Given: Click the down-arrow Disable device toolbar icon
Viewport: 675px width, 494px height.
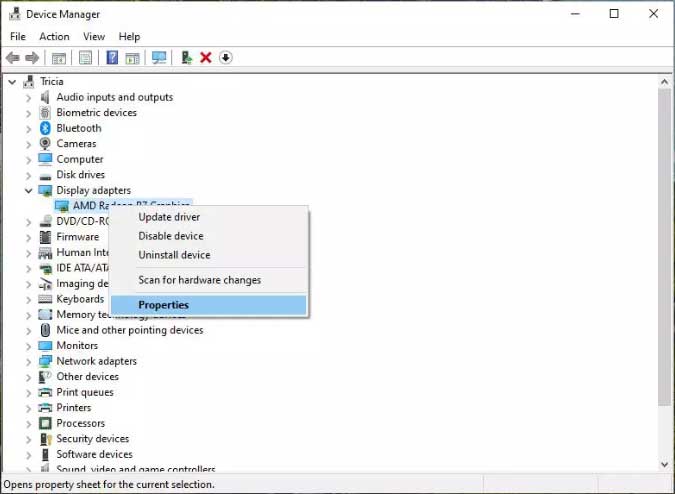Looking at the screenshot, I should [226, 57].
